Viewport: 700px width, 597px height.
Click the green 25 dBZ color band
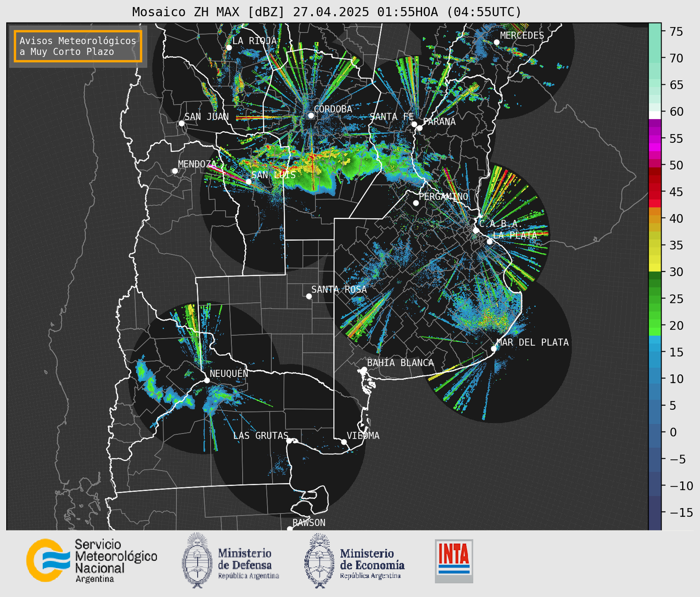pyautogui.click(x=655, y=299)
